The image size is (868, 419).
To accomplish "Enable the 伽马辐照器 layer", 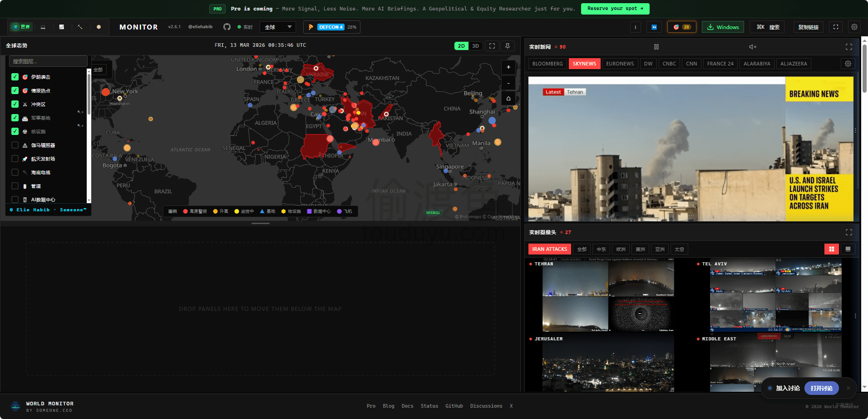I will (14, 145).
